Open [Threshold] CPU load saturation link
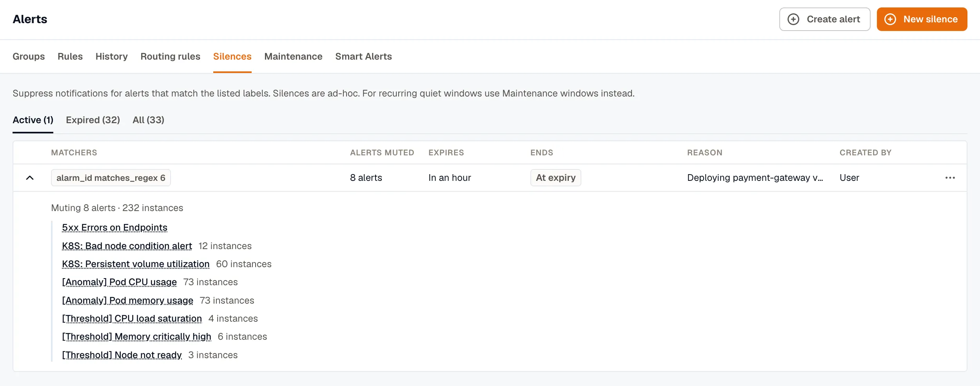 pyautogui.click(x=132, y=319)
